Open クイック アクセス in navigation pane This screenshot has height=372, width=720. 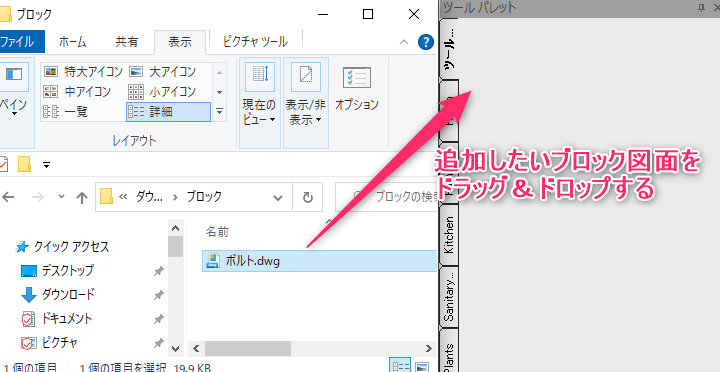[62, 247]
